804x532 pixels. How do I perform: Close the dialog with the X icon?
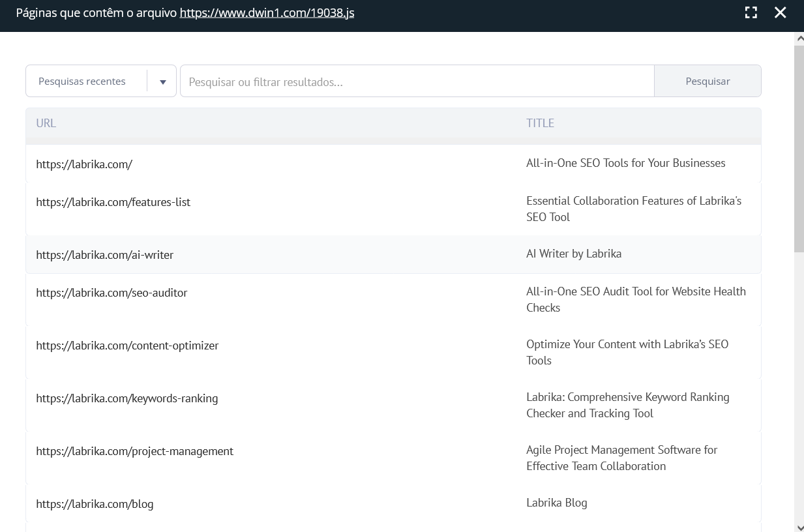click(780, 12)
